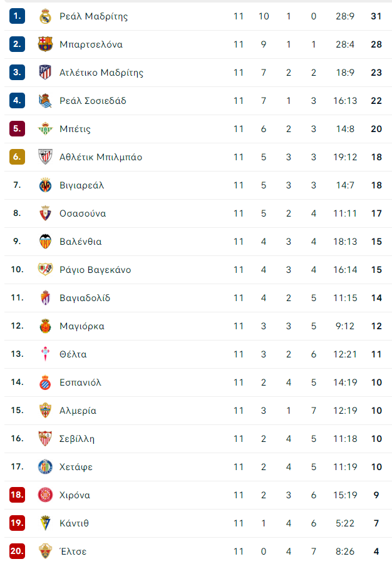Screen dimensions: 392x564
Task: Click the Barcelona club crest
Action: pyautogui.click(x=45, y=44)
